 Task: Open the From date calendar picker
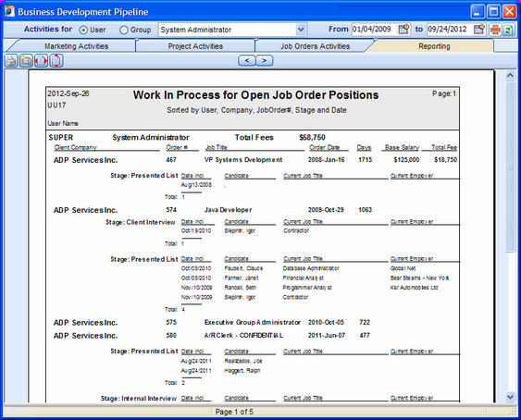403,30
